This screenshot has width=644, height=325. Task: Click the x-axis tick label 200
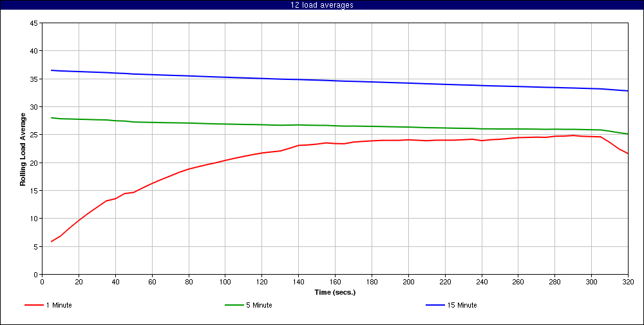(x=408, y=282)
